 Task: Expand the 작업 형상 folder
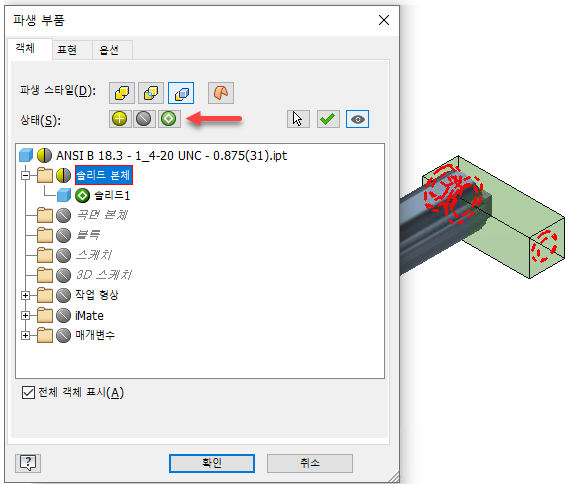coord(25,295)
